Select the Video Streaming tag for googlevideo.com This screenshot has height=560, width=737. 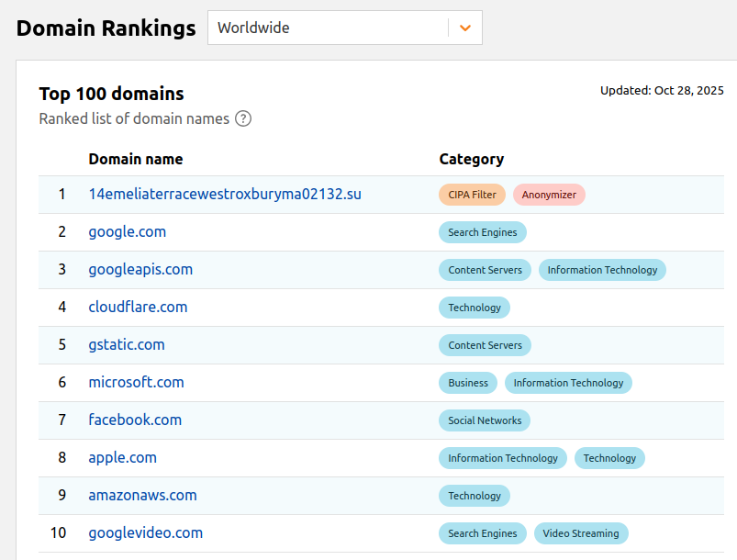581,532
